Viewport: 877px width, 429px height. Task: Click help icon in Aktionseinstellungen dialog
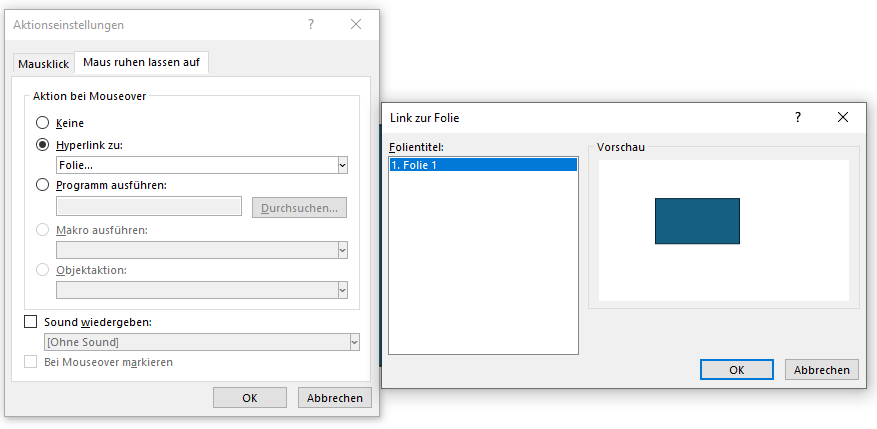pos(312,24)
